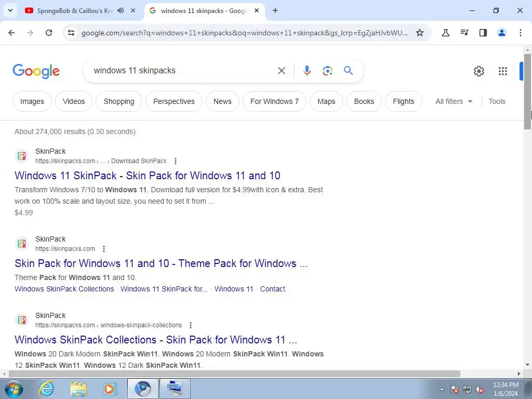The height and width of the screenshot is (399, 532).
Task: Expand the All filters dropdown
Action: pos(454,101)
